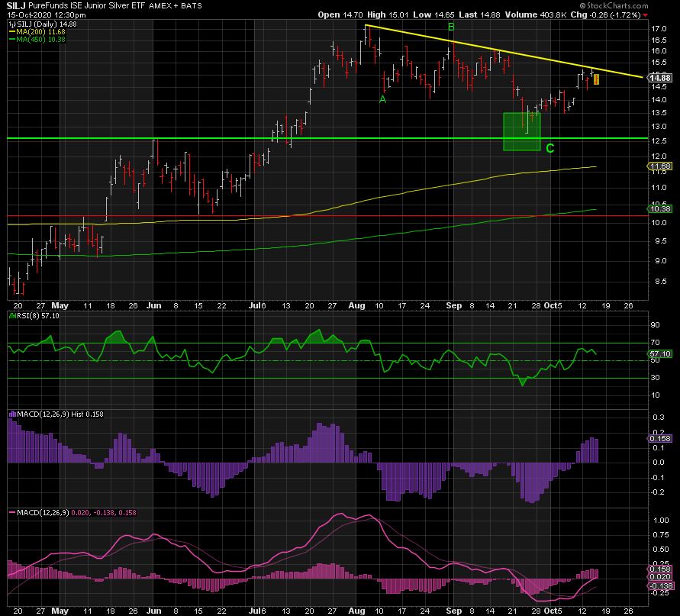
Task: Click the 'Last 14.88' quote in header
Action: (479, 15)
